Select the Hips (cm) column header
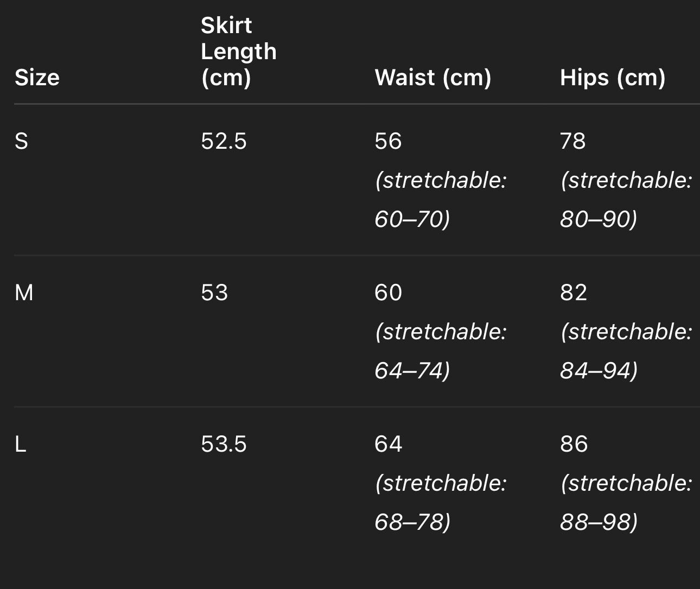This screenshot has width=700, height=589. 612,78
